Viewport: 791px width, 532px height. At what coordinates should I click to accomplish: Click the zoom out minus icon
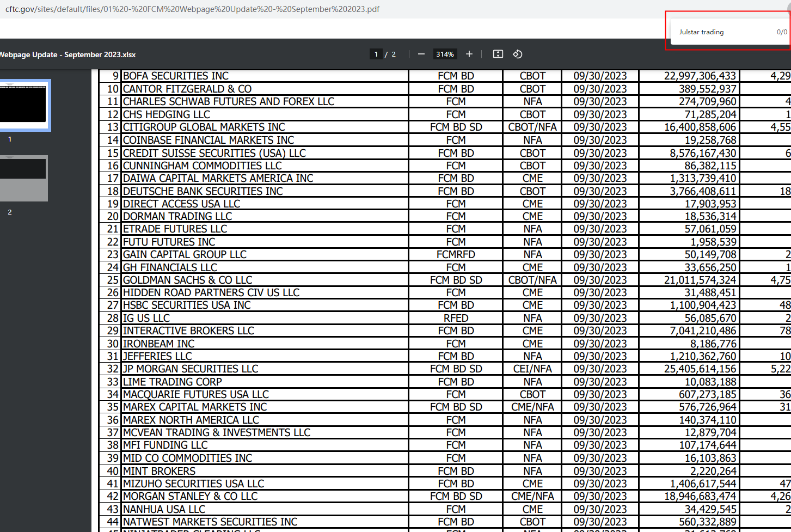[x=421, y=54]
